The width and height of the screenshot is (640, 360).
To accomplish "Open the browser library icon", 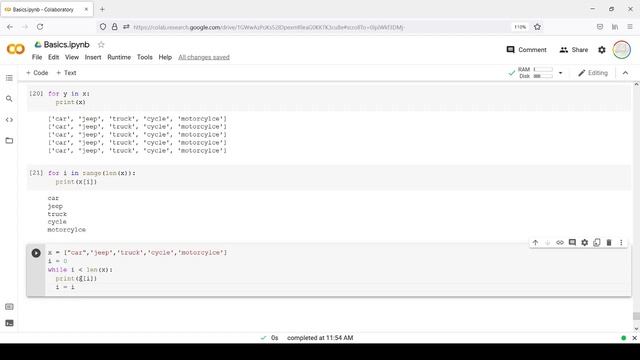I will [615, 27].
